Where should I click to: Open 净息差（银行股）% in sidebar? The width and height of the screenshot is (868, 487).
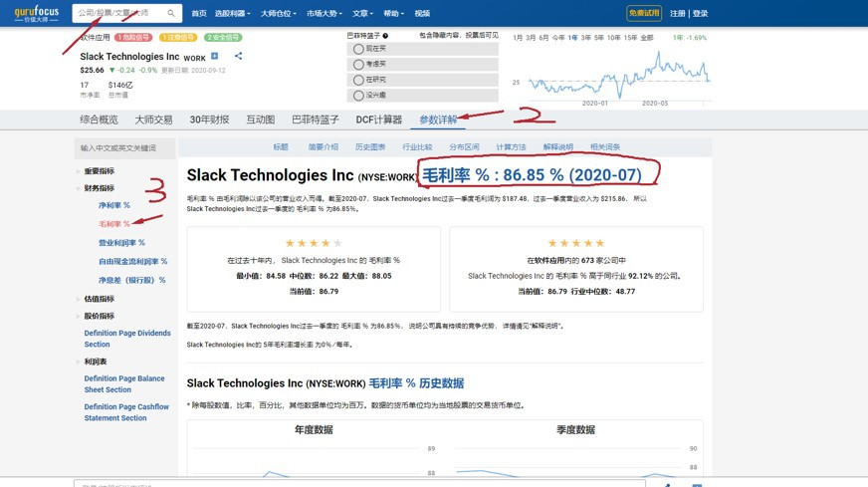131,280
